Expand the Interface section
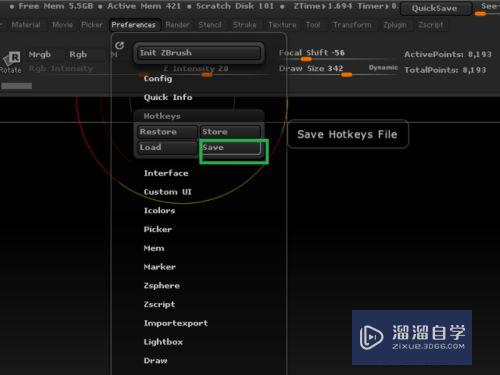 [166, 173]
